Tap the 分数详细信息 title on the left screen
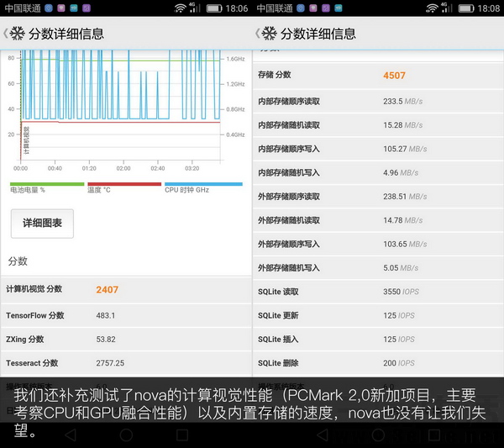This screenshot has height=448, width=504. pos(66,34)
